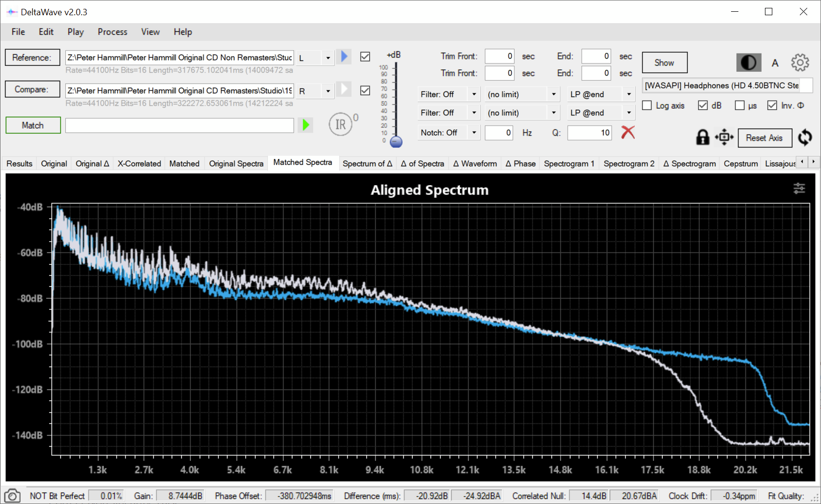Click the circular refresh arrows icon

(x=805, y=138)
